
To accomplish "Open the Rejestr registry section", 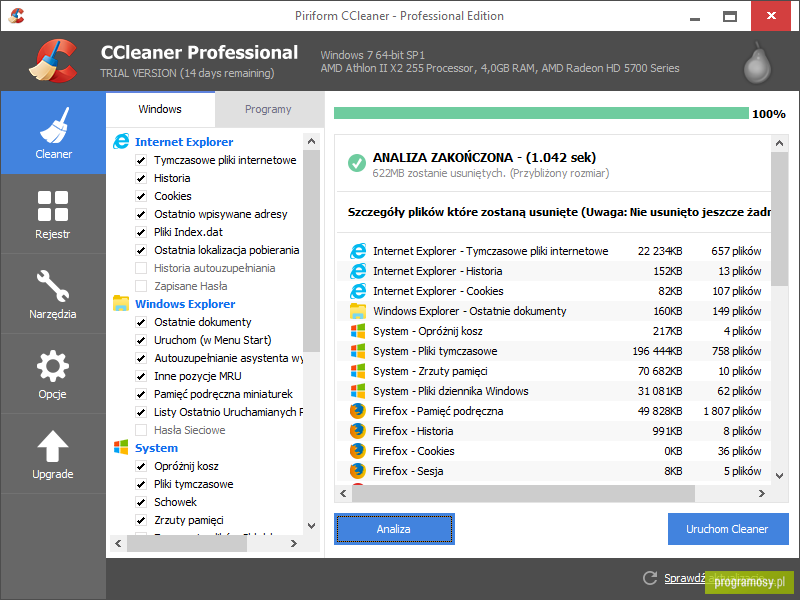I will [53, 214].
